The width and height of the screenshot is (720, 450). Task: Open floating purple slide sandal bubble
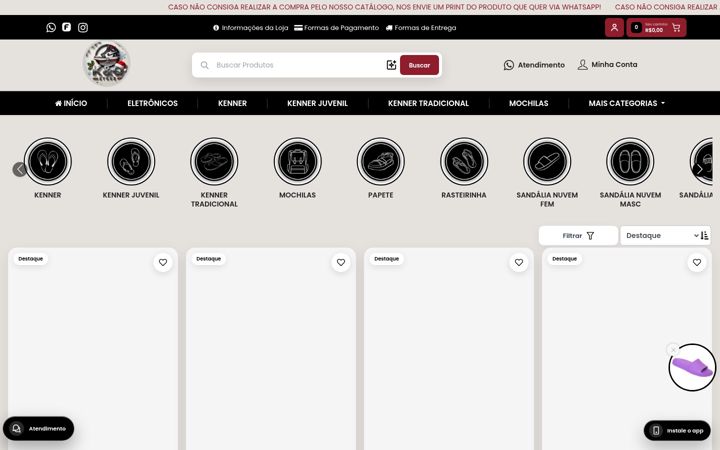coord(692,367)
